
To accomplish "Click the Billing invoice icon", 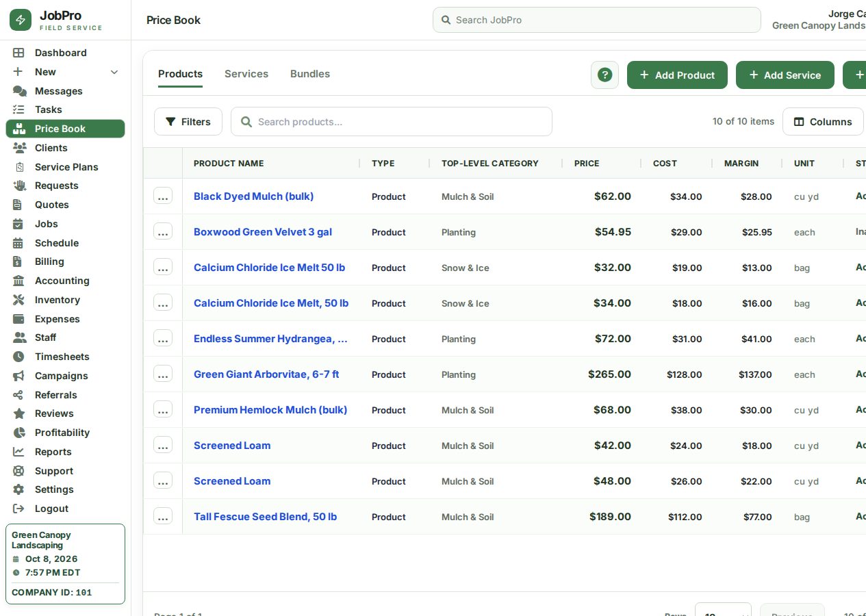I will point(18,261).
